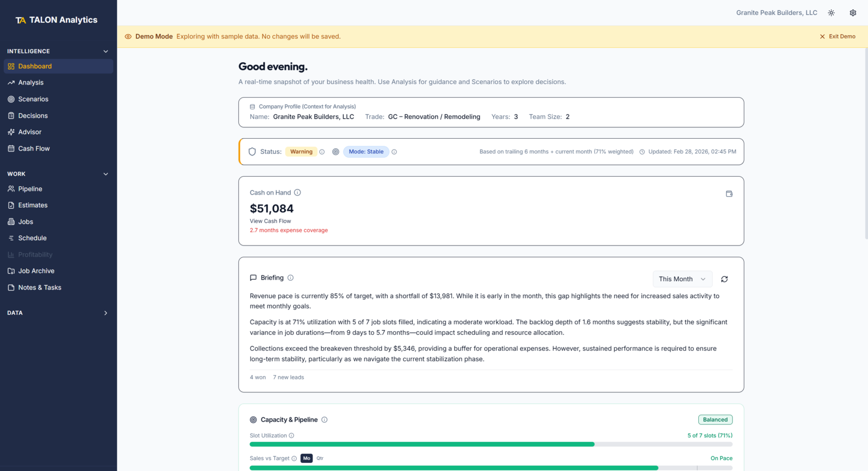The image size is (868, 471).
Task: Follow the View Cash Flow link
Action: click(x=270, y=221)
